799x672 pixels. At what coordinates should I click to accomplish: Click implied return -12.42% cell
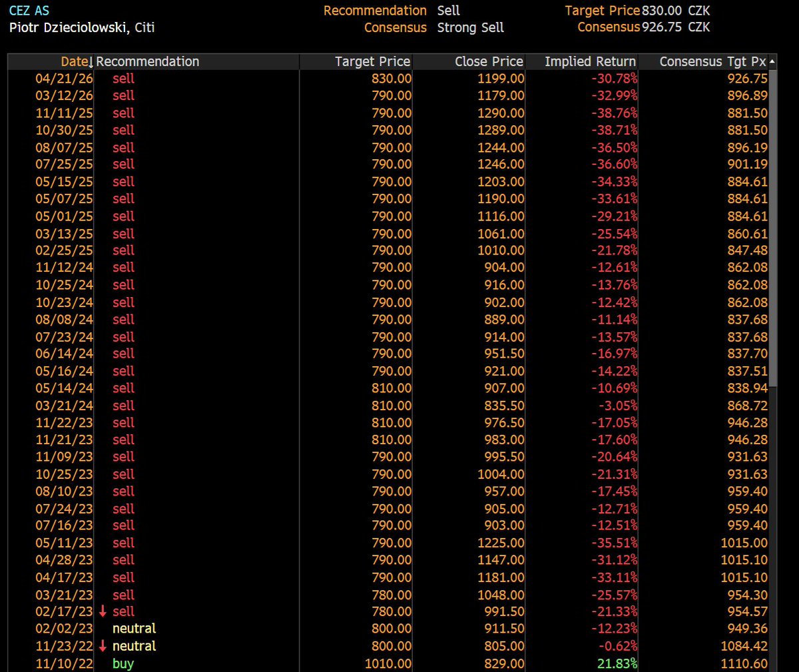coord(615,302)
